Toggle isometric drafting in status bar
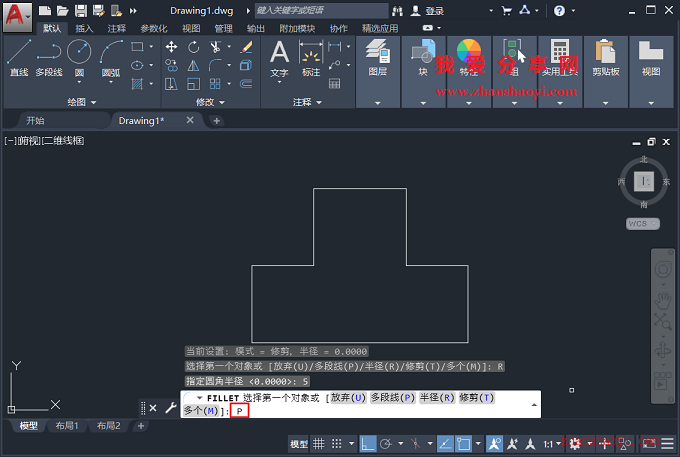Image resolution: width=680 pixels, height=457 pixels. 415,444
